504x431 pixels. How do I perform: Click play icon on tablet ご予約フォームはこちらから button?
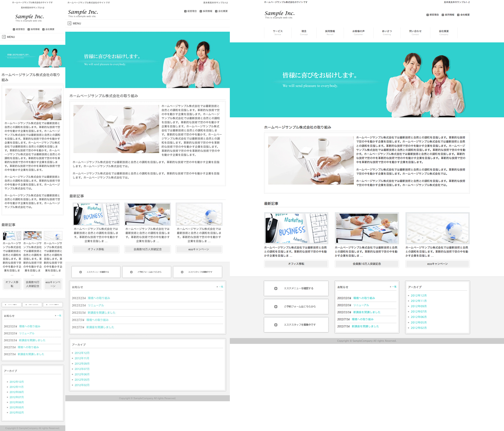click(131, 272)
